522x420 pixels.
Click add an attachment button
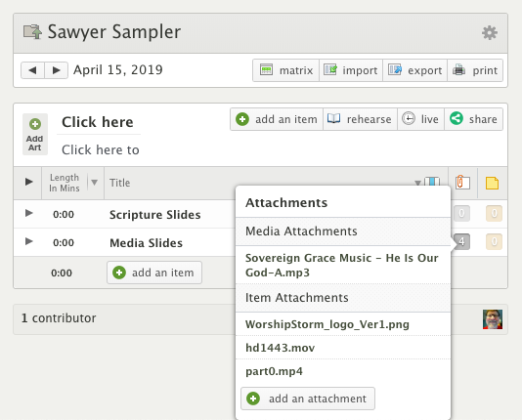tap(308, 399)
